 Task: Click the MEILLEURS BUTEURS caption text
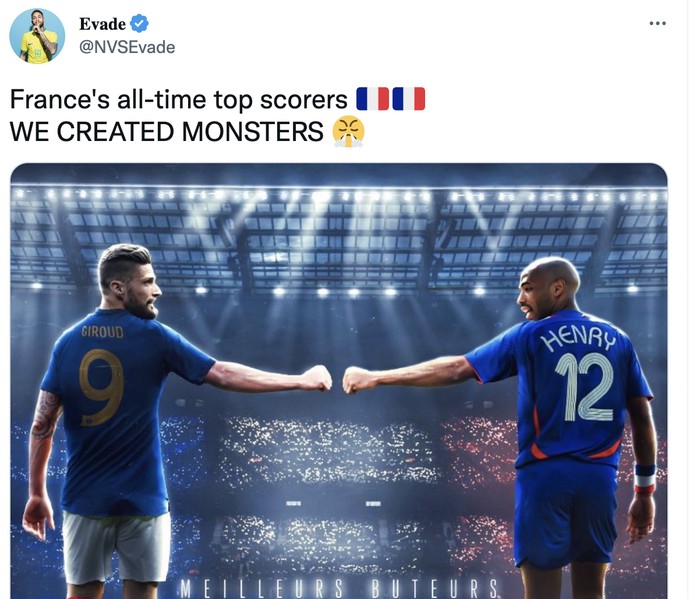(339, 588)
